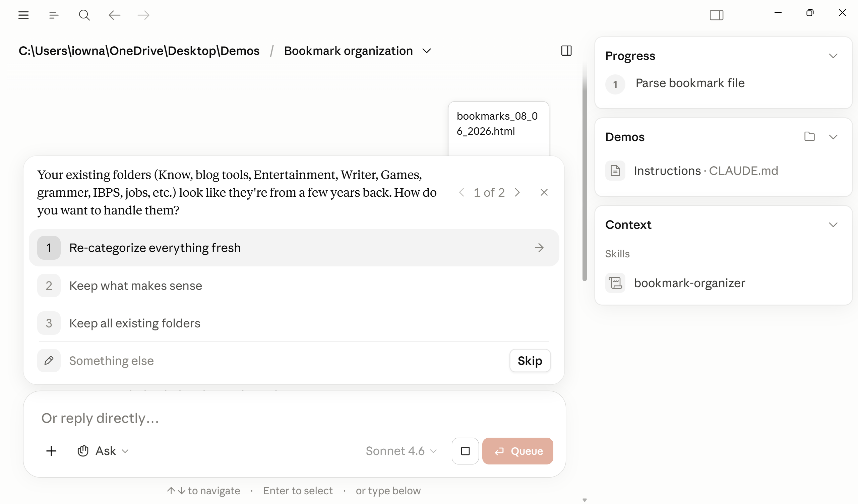The image size is (858, 504).
Task: Click the arrow on Re-categorize everything fresh
Action: (539, 248)
